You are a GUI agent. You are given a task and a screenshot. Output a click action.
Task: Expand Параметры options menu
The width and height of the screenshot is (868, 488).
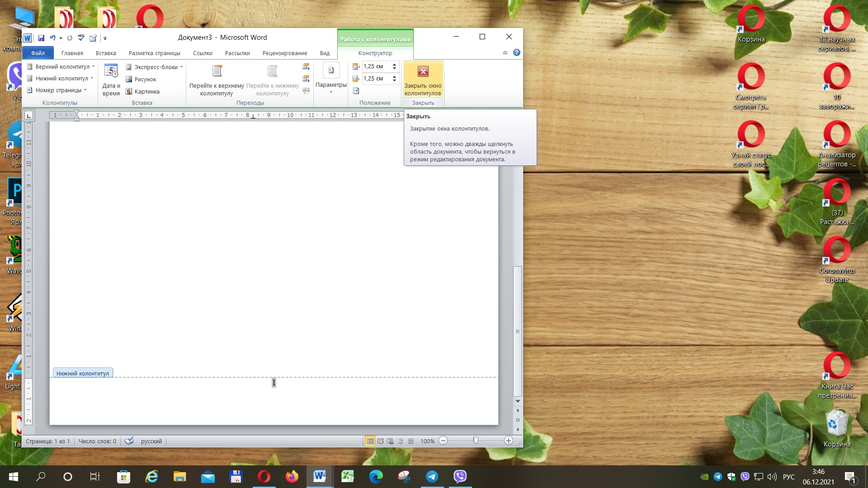point(331,85)
